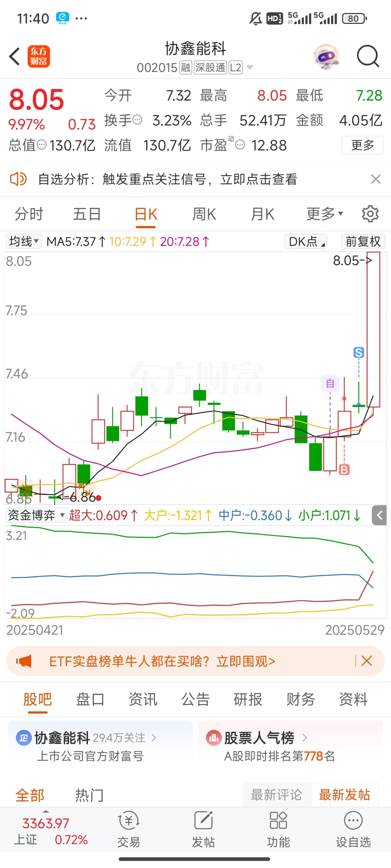391x868 pixels.
Task: Switch to the 公告 tab
Action: 195,699
